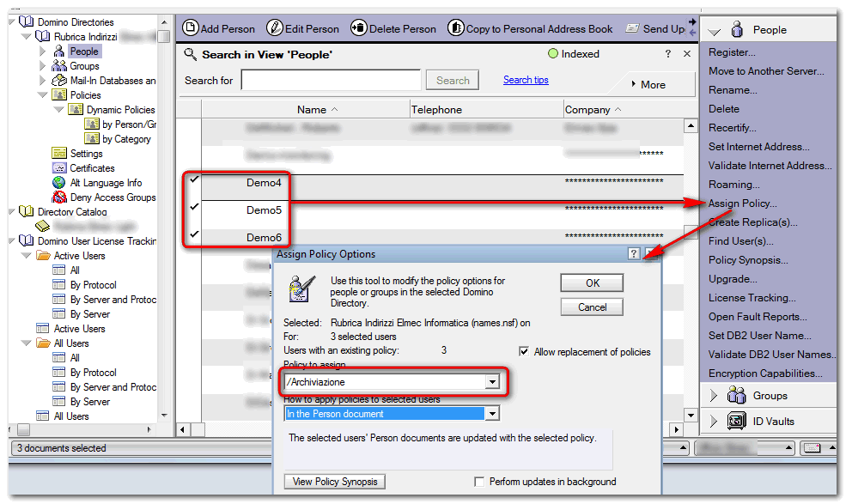Enable Perform updates in background checkbox
The image size is (846, 504).
pos(478,482)
